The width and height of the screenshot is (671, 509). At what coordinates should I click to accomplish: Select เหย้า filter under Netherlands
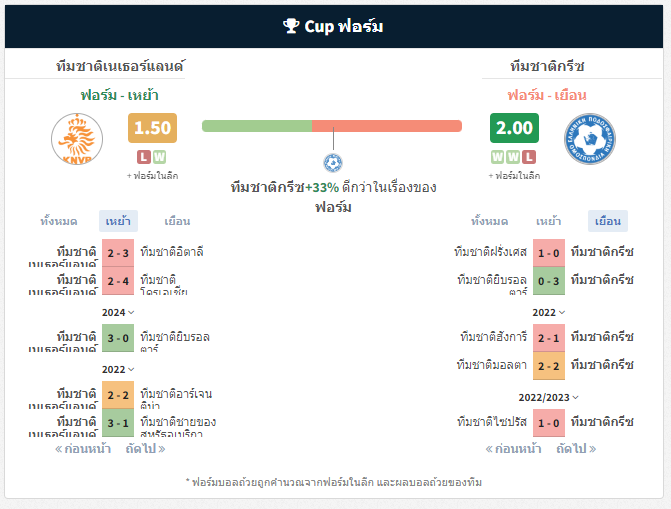tap(118, 221)
